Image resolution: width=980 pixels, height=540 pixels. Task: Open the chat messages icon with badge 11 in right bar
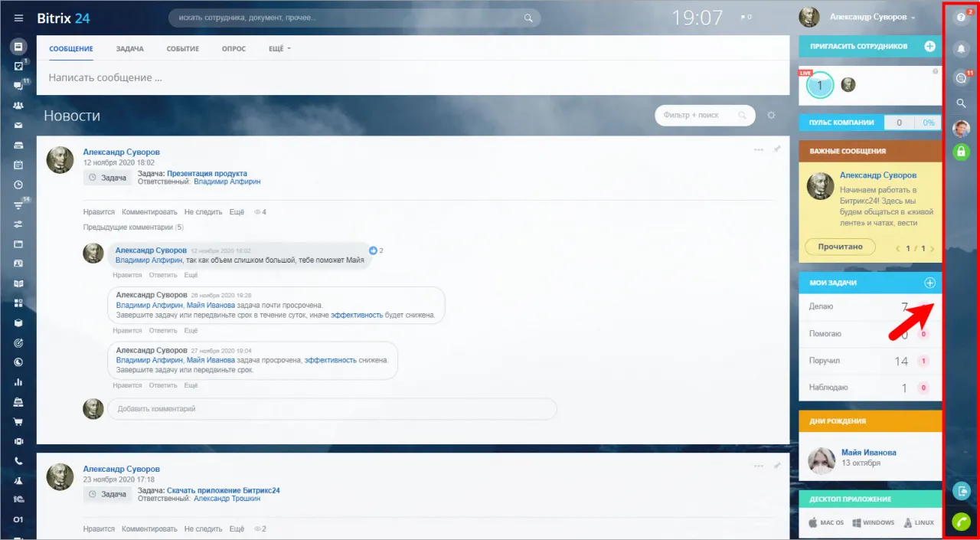(x=961, y=78)
